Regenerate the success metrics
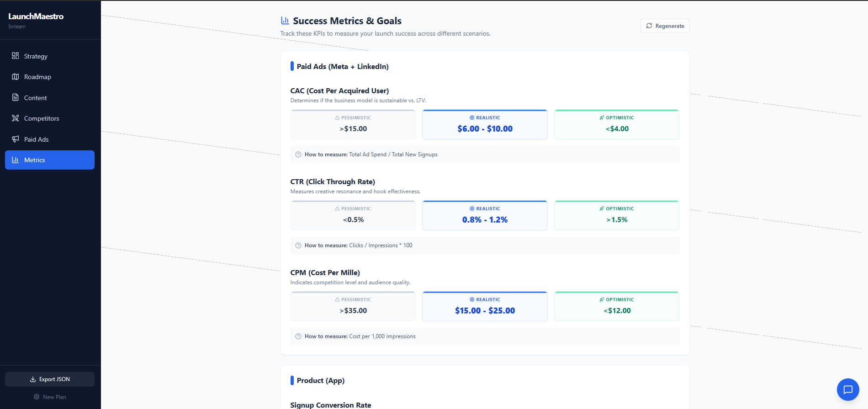The image size is (868, 409). tap(665, 26)
